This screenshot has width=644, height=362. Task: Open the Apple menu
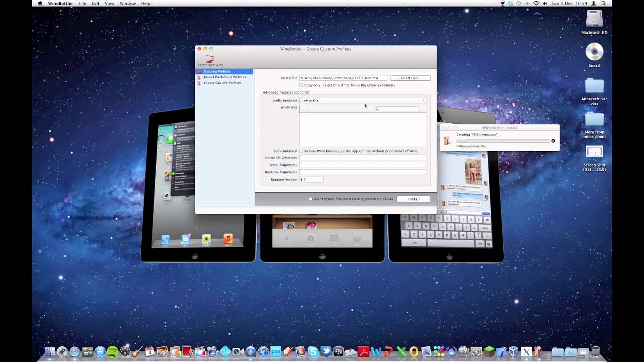[x=40, y=4]
